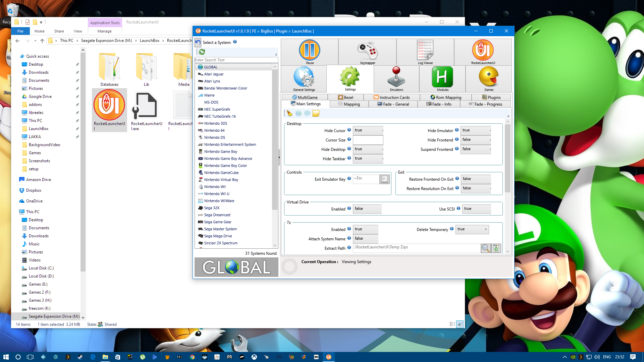Switch to the Bezel tab

(346, 97)
